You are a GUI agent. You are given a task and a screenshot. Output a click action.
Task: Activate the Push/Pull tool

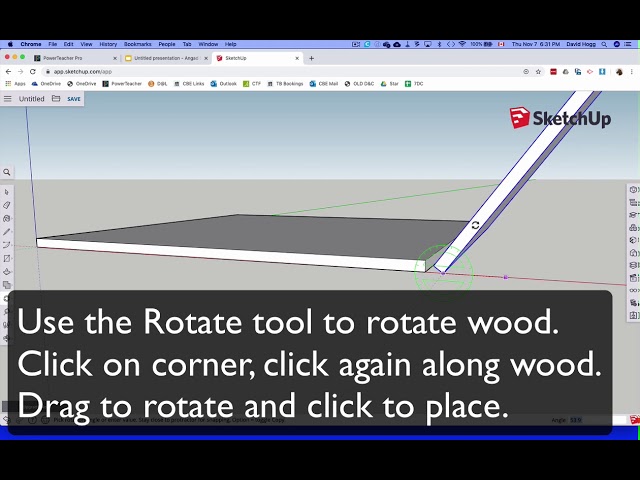tap(7, 272)
